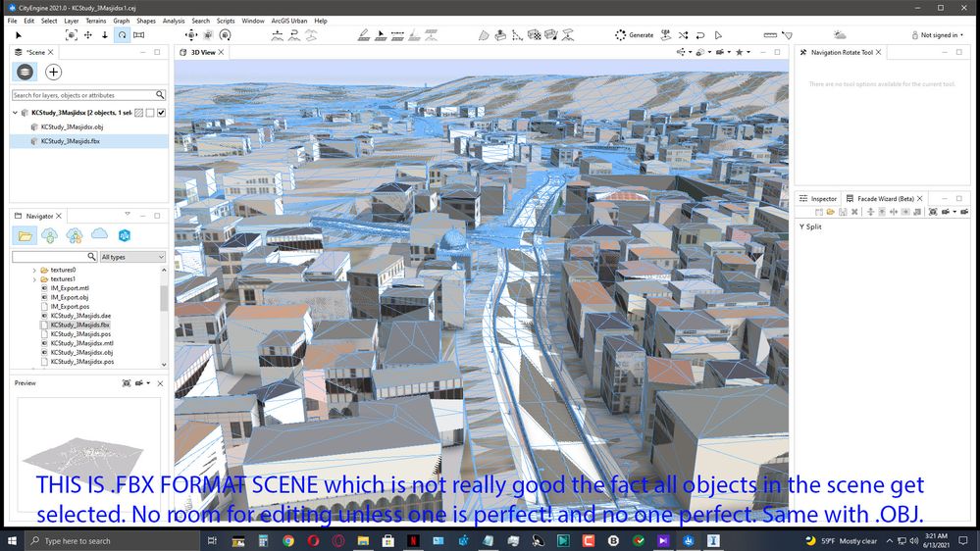Click the Frame selection tool in the toolbar
Image resolution: width=980 pixels, height=551 pixels.
coord(72,35)
